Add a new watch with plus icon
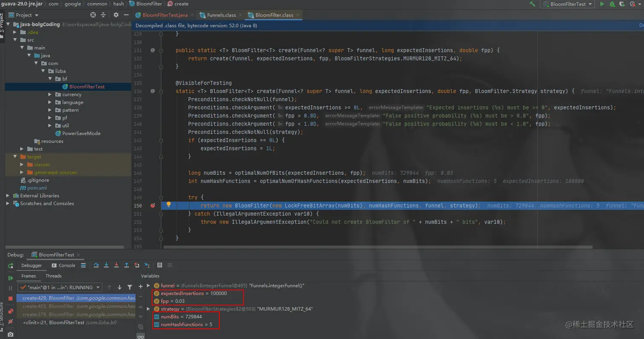Image resolution: width=644 pixels, height=339 pixels. [141, 286]
